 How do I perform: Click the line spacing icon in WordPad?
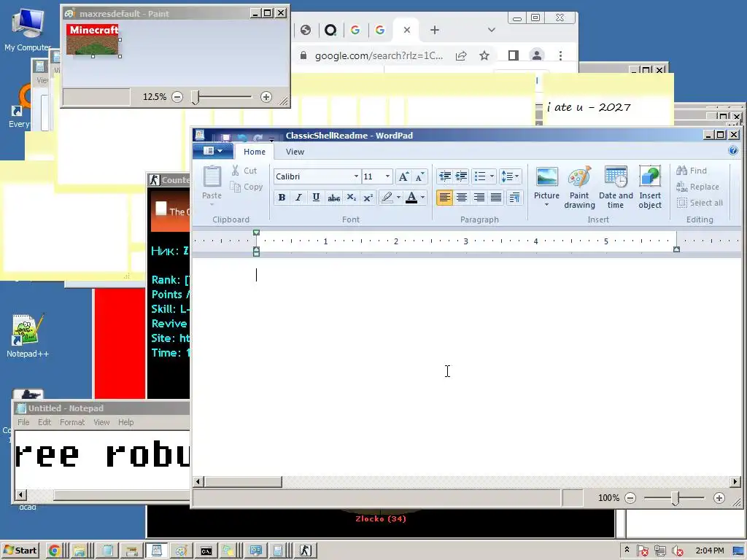(507, 176)
